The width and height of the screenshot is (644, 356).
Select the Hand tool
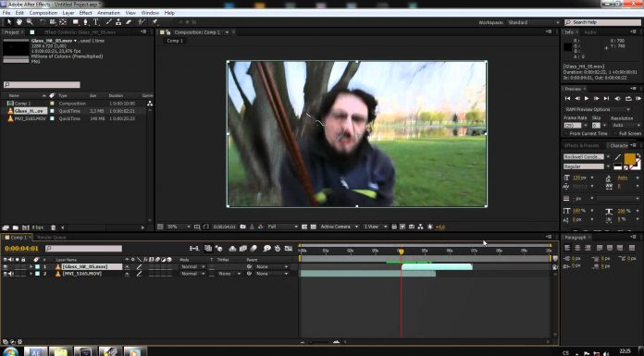19,22
